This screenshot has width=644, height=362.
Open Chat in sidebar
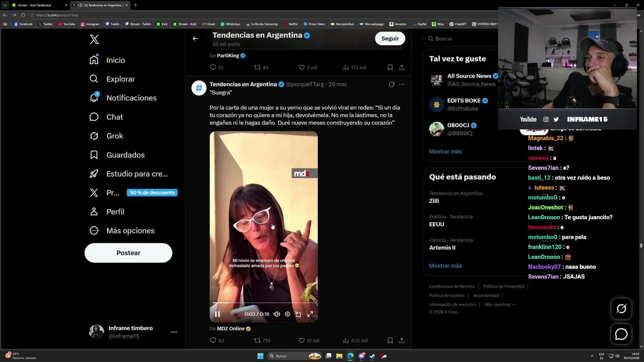106,117
